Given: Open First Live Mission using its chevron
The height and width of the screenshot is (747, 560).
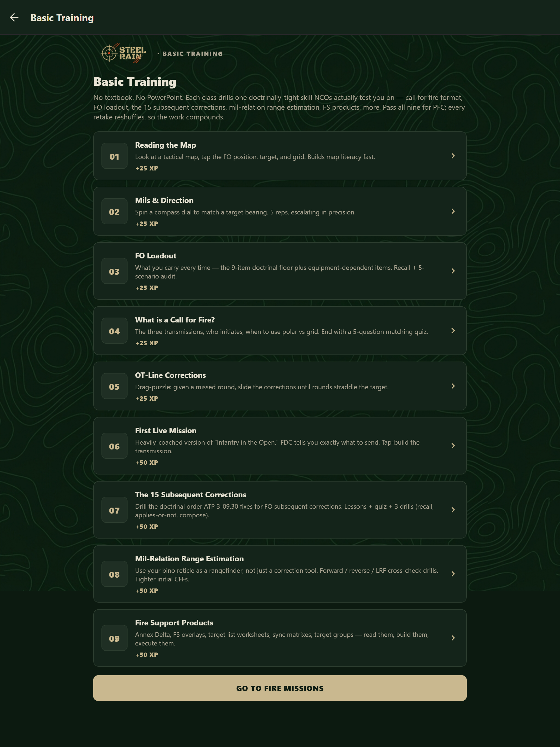Looking at the screenshot, I should [x=453, y=446].
